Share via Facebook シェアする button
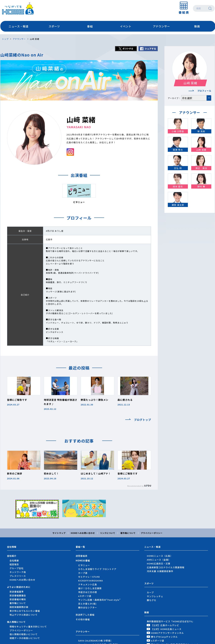The image size is (215, 644). (148, 49)
